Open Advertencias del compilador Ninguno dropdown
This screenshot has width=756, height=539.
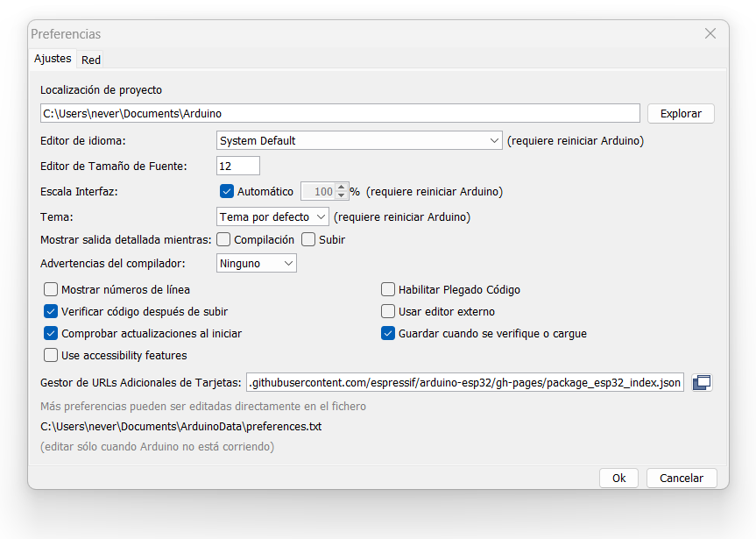(x=256, y=264)
